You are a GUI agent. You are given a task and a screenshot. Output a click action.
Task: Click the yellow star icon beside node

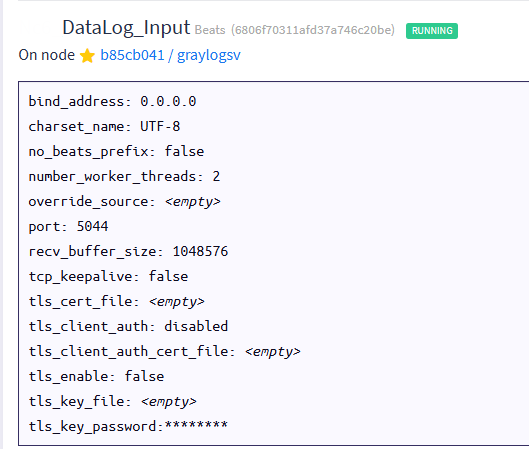(87, 56)
